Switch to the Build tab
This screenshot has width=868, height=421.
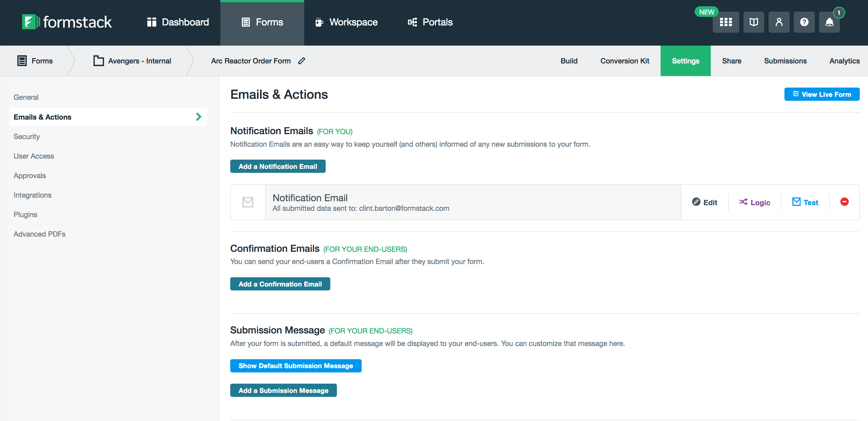click(x=569, y=61)
